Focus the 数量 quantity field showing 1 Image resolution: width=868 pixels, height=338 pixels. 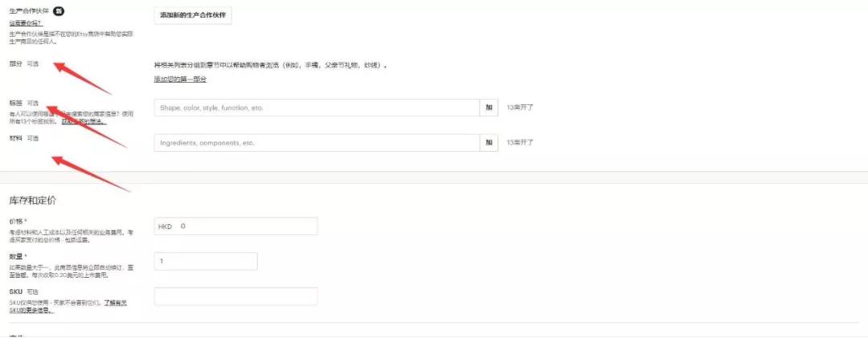205,261
